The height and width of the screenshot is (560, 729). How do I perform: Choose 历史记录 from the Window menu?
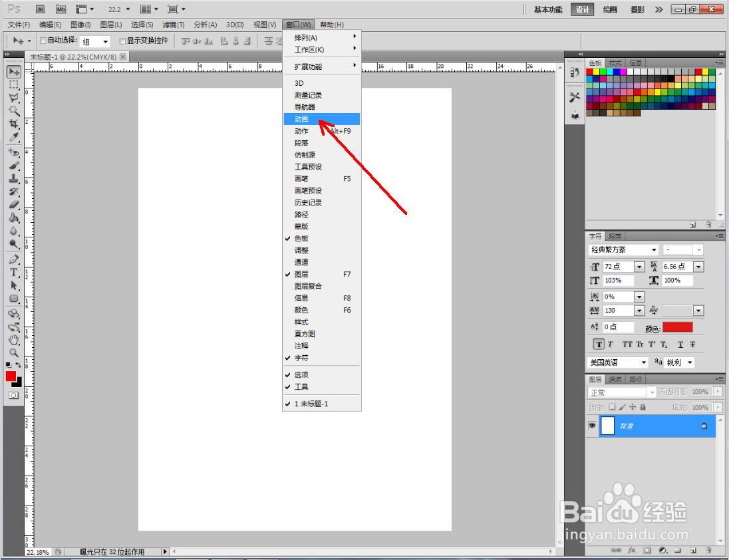click(x=322, y=203)
